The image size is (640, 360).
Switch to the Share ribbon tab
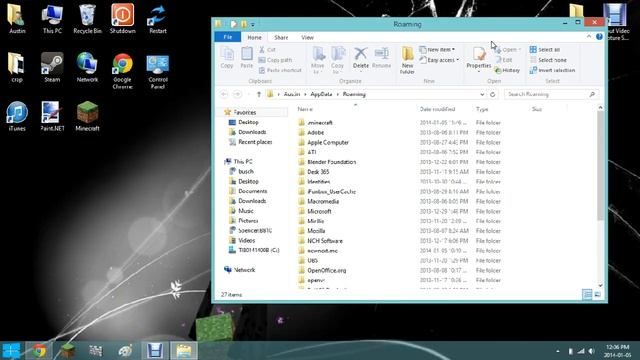281,37
